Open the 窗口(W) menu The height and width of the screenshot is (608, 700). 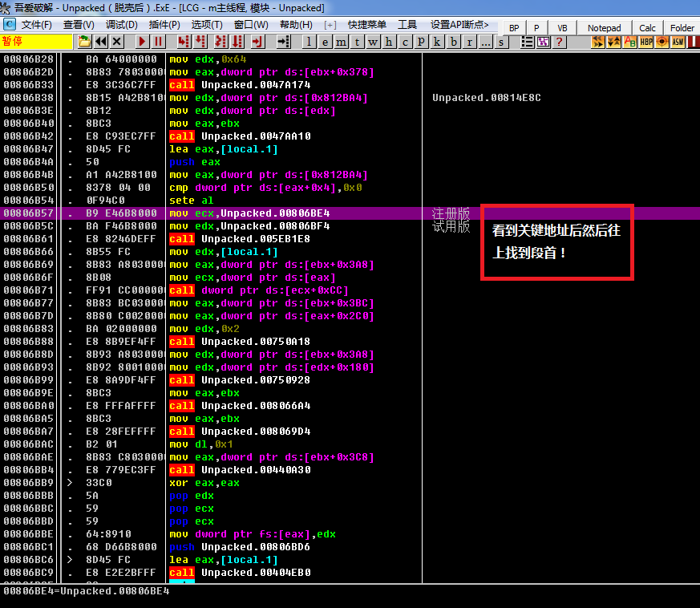[x=251, y=25]
